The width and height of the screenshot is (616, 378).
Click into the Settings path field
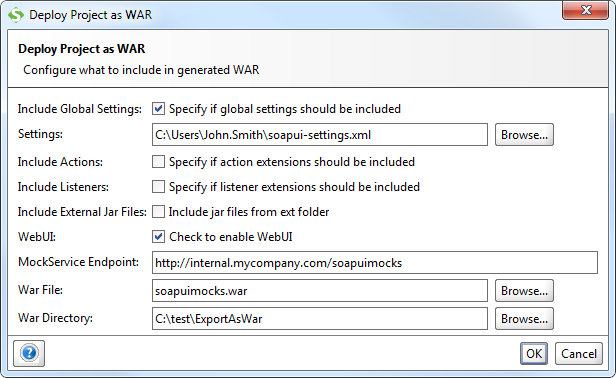click(320, 135)
